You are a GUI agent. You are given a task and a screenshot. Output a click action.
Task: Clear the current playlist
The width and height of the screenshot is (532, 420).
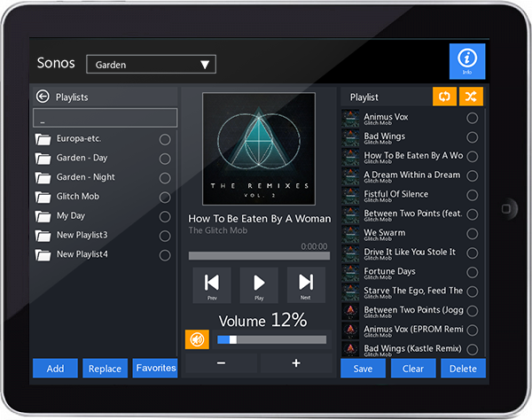pos(413,368)
